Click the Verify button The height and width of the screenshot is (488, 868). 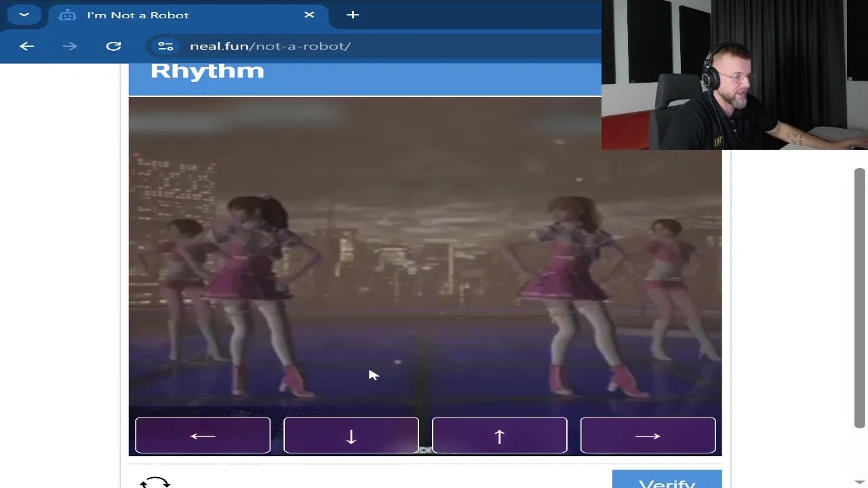pyautogui.click(x=667, y=479)
